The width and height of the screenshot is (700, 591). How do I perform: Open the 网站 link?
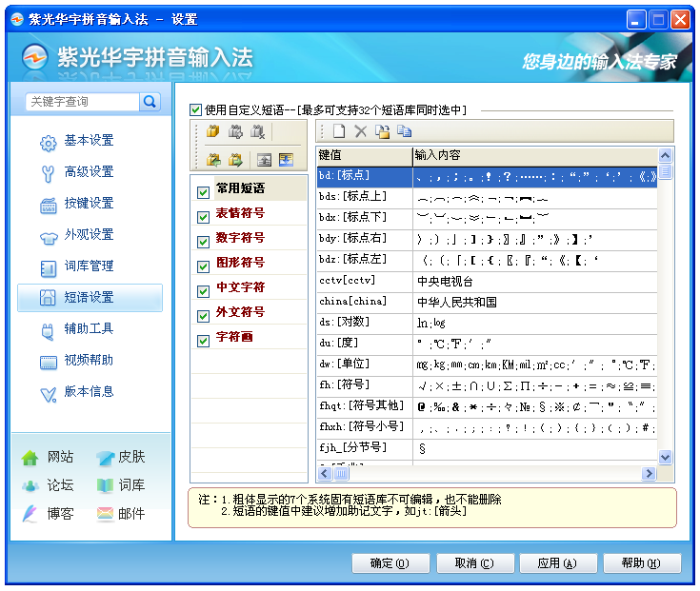click(60, 457)
